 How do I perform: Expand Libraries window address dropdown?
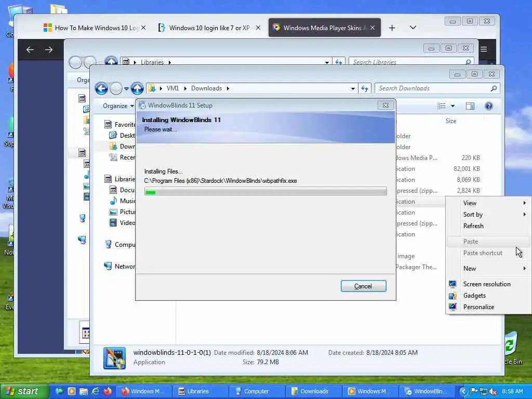pyautogui.click(x=327, y=62)
